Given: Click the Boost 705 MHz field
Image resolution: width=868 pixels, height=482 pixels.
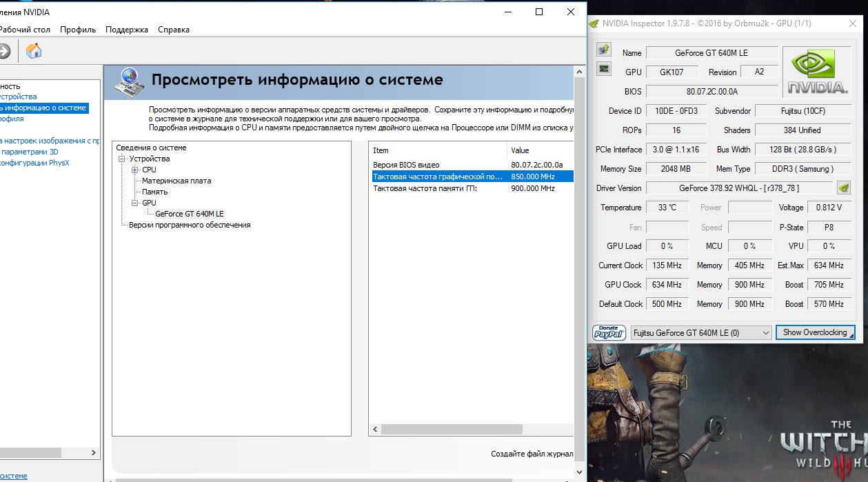Looking at the screenshot, I should pyautogui.click(x=829, y=285).
